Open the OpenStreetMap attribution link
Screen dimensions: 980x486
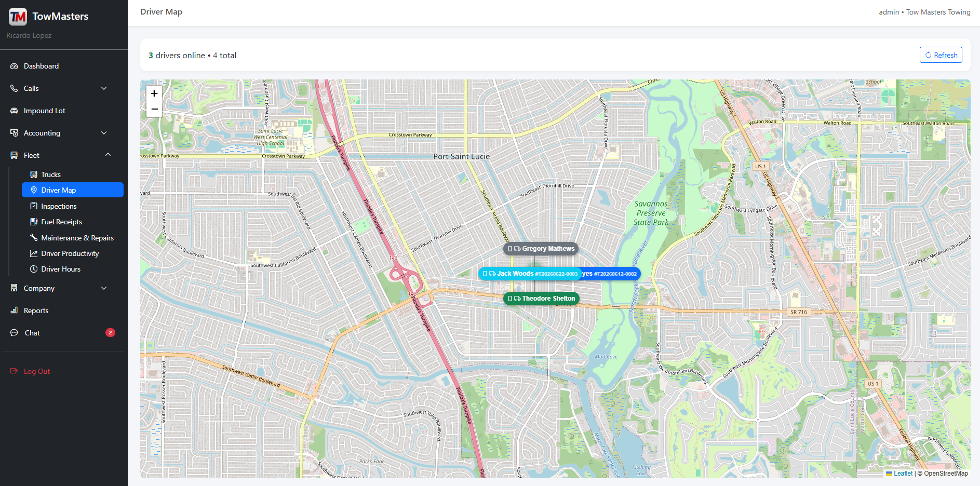coord(946,474)
